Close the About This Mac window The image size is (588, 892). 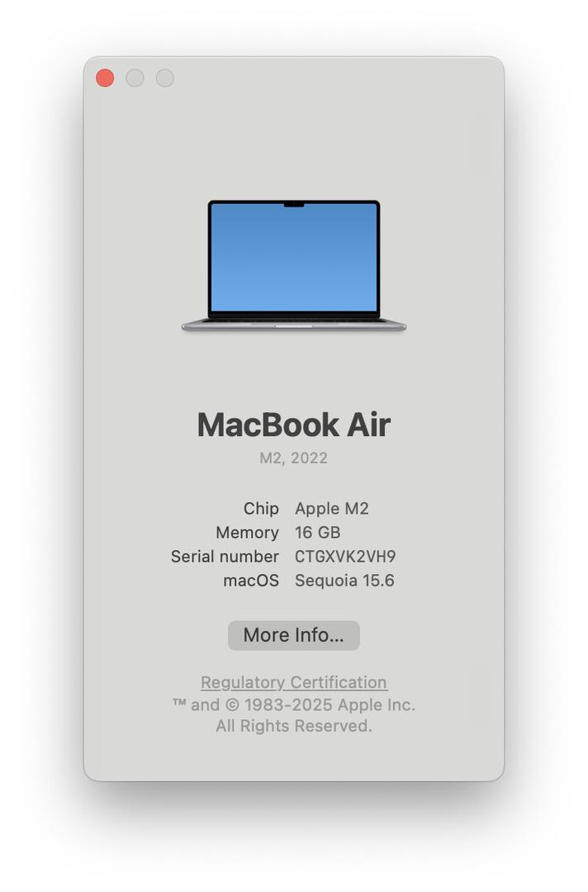[x=105, y=78]
